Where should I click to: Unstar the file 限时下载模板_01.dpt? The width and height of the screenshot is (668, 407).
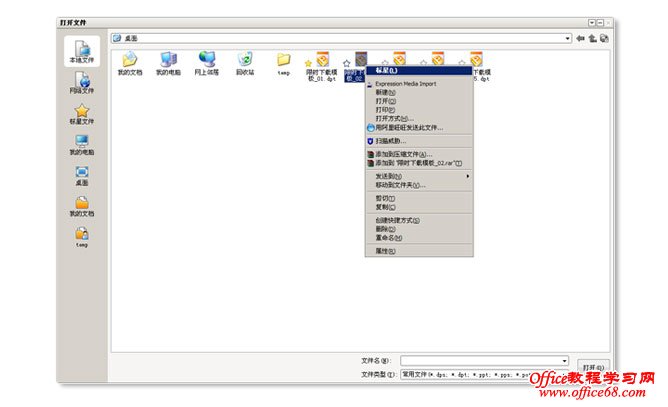(308, 64)
